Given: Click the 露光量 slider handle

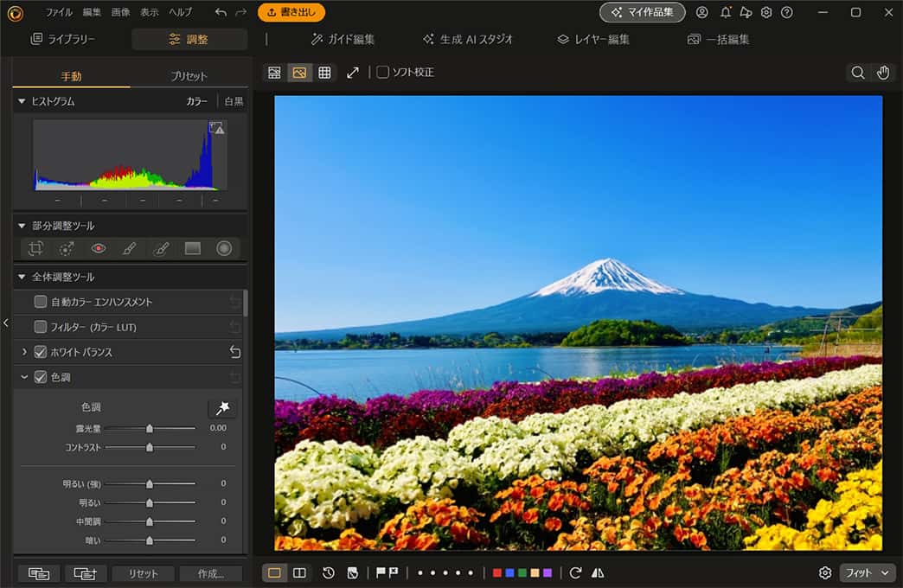Looking at the screenshot, I should 150,428.
